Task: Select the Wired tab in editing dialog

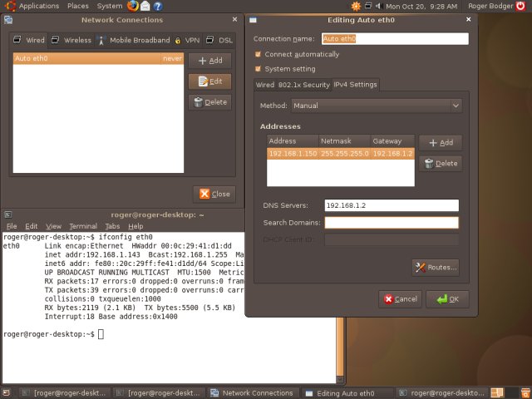Action: [265, 85]
